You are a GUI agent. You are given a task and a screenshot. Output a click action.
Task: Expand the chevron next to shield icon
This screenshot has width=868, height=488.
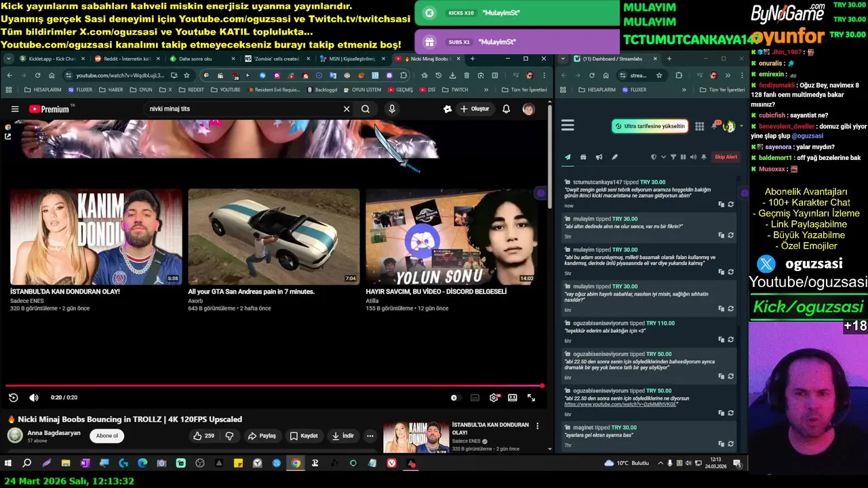click(x=663, y=157)
